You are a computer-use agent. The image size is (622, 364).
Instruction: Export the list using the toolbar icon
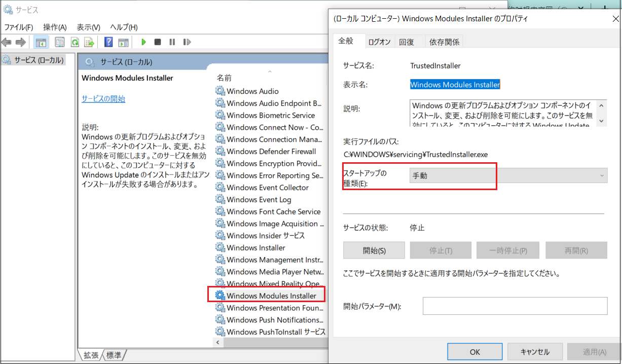tap(89, 42)
